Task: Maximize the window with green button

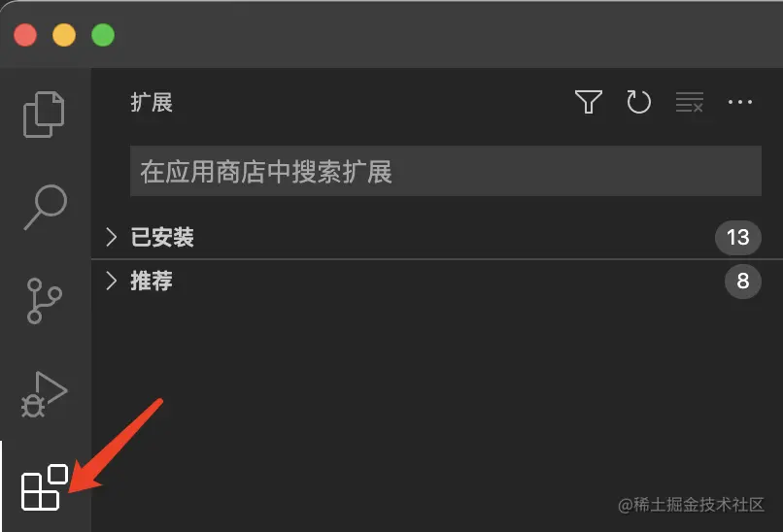Action: point(103,35)
